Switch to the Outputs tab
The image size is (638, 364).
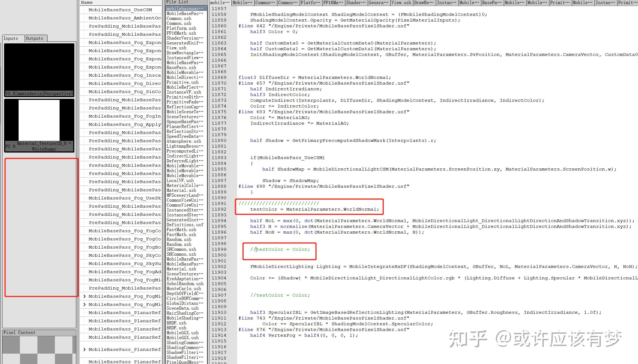[x=35, y=38]
